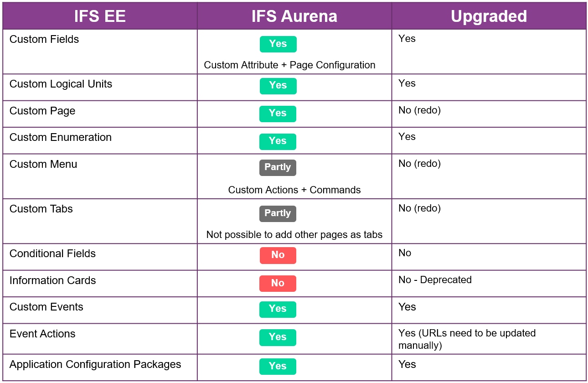Select the Yes badge in Custom Page row
The width and height of the screenshot is (588, 383).
[278, 114]
